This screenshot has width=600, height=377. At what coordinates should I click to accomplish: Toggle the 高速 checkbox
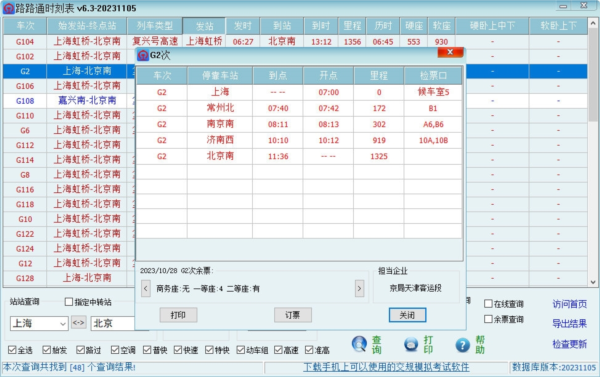(278, 350)
